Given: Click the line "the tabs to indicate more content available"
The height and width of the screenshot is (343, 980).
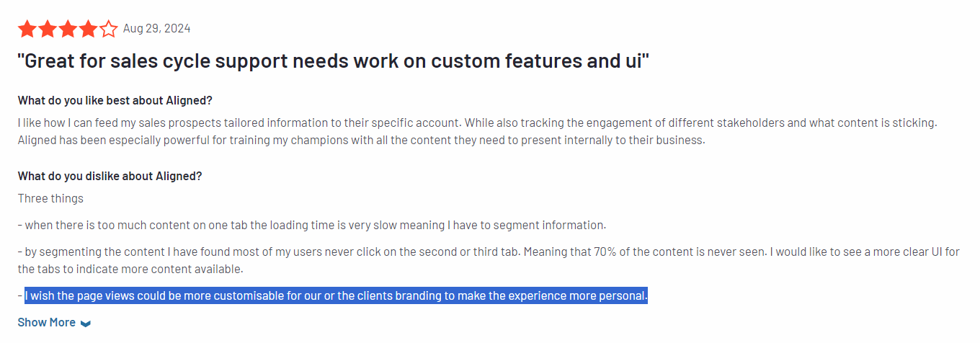Looking at the screenshot, I should pos(131,269).
